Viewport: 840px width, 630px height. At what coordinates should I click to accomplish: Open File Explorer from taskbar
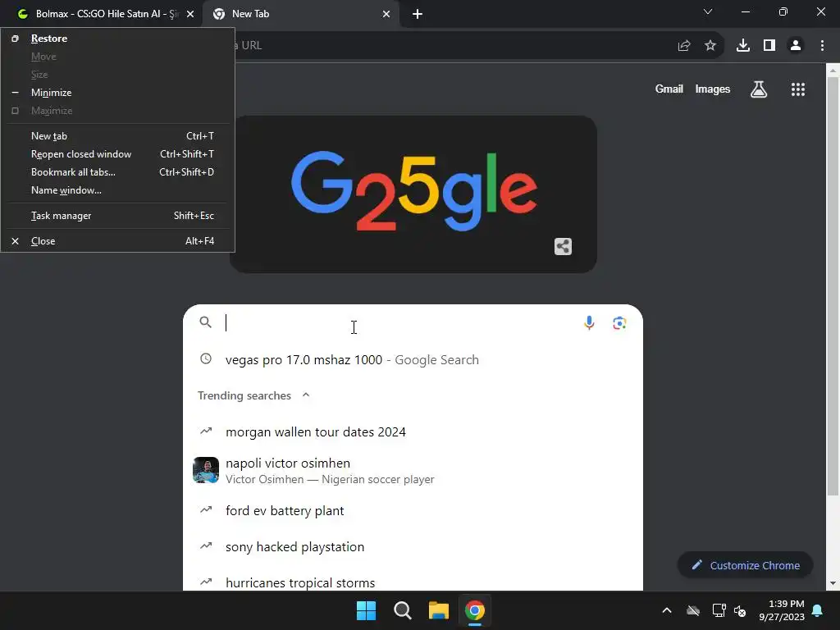pyautogui.click(x=438, y=610)
